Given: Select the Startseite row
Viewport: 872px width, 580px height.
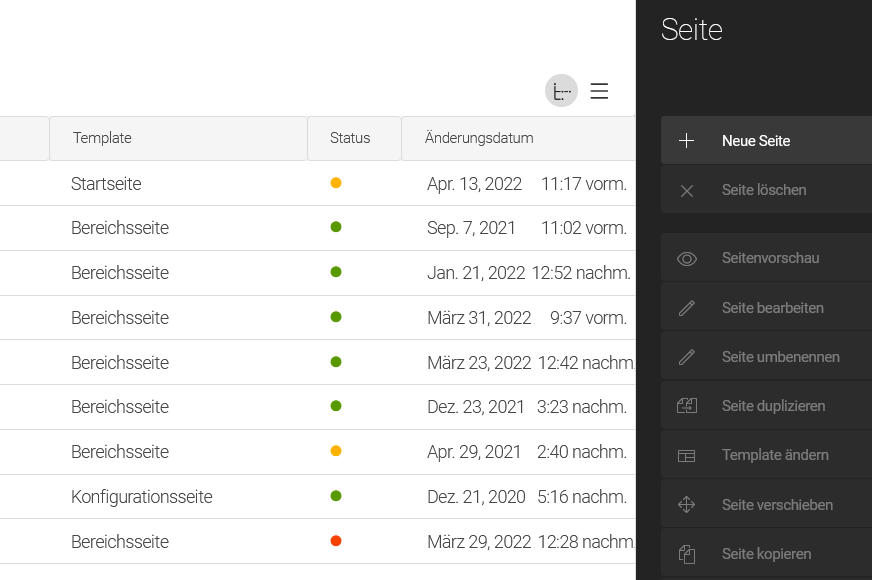Looking at the screenshot, I should [106, 184].
